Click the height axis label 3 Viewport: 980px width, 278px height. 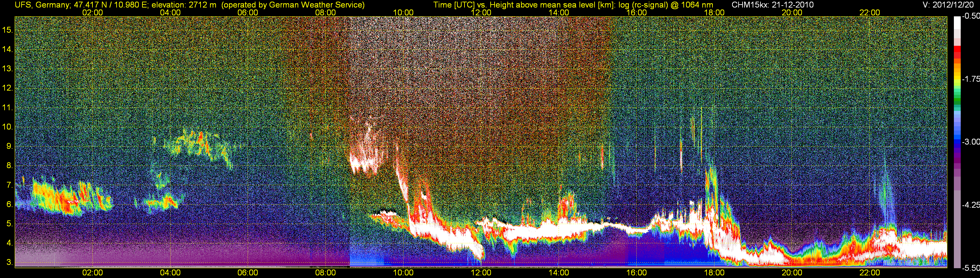point(9,263)
